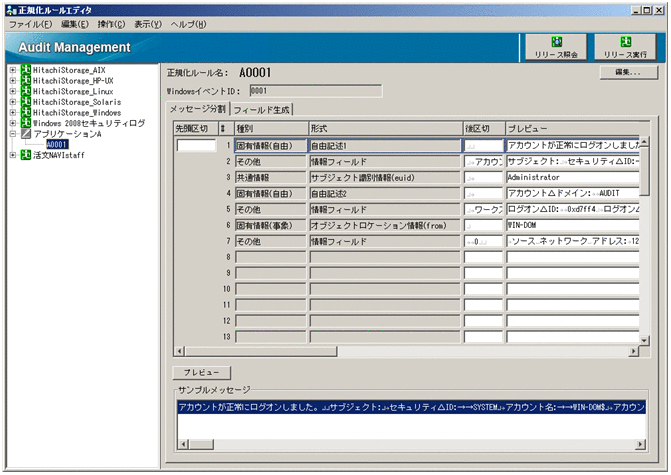Switch to the フィールド生成 tab
This screenshot has height=475, width=671.
tap(262, 109)
